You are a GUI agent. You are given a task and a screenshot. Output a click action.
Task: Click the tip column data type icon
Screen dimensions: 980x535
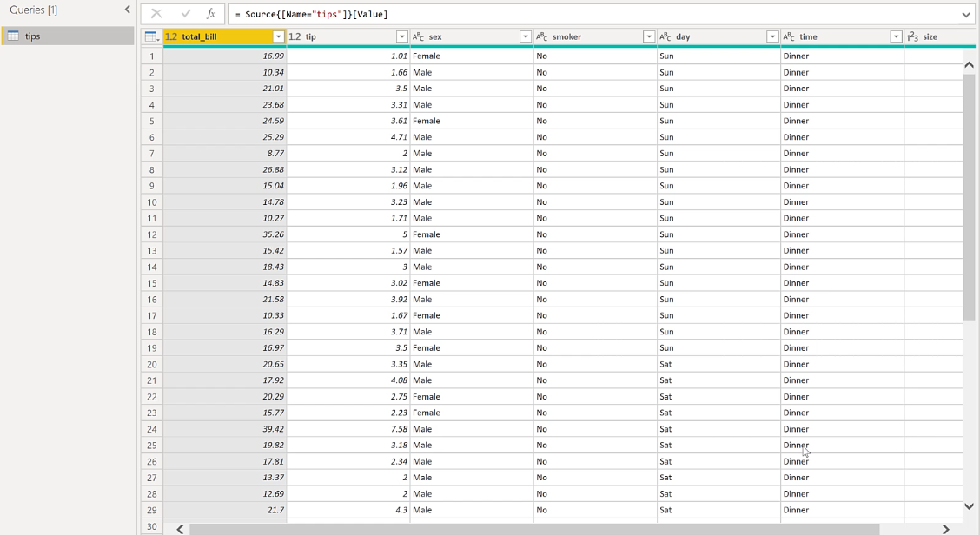click(295, 36)
